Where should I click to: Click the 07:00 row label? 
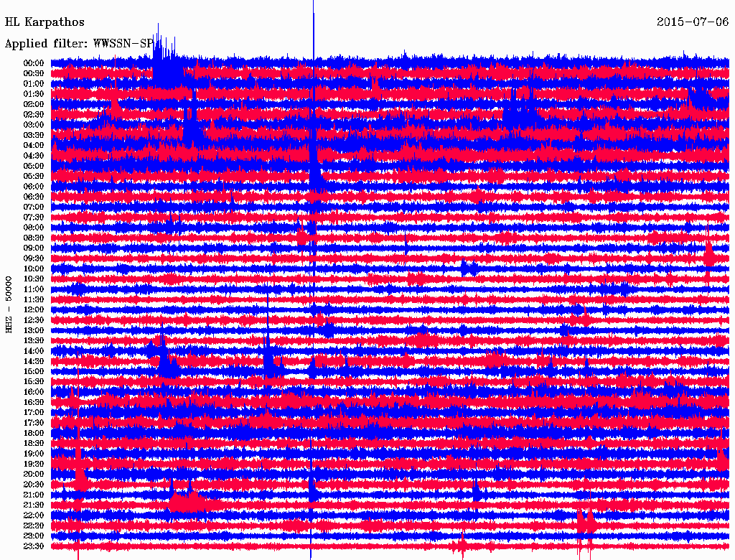click(x=34, y=207)
